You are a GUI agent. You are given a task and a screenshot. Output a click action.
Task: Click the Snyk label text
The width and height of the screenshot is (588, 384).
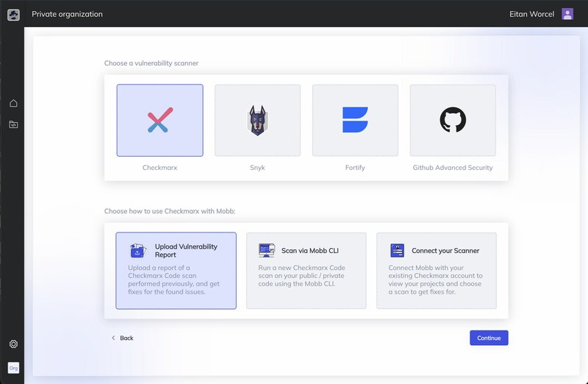pyautogui.click(x=258, y=168)
